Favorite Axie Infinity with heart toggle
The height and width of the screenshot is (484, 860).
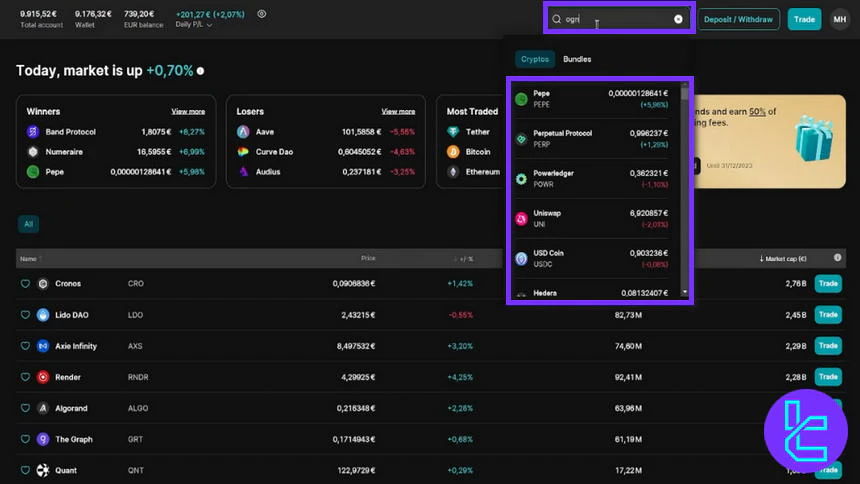click(x=25, y=346)
